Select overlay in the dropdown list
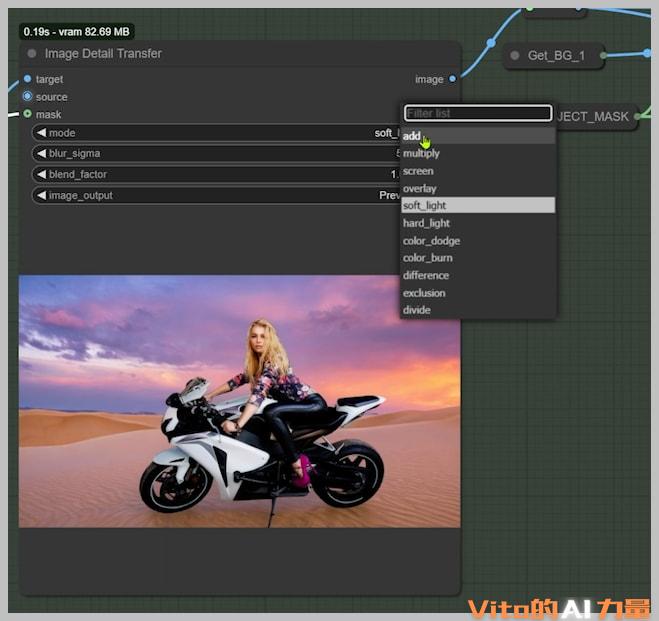Screen dimensions: 659x621 [x=478, y=189]
